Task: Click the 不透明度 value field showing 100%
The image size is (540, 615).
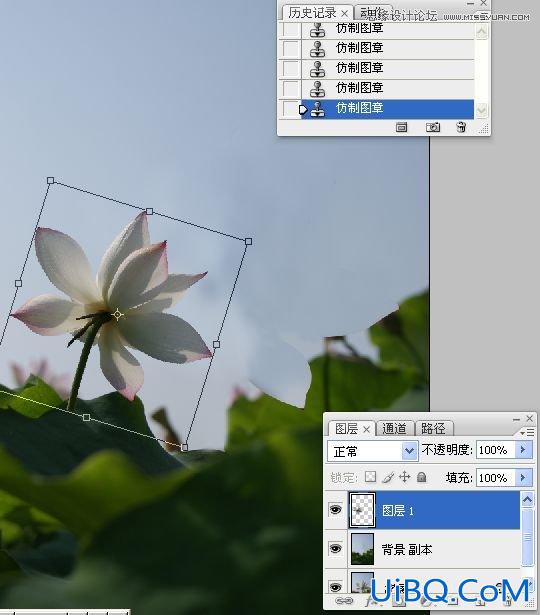Action: (x=496, y=450)
